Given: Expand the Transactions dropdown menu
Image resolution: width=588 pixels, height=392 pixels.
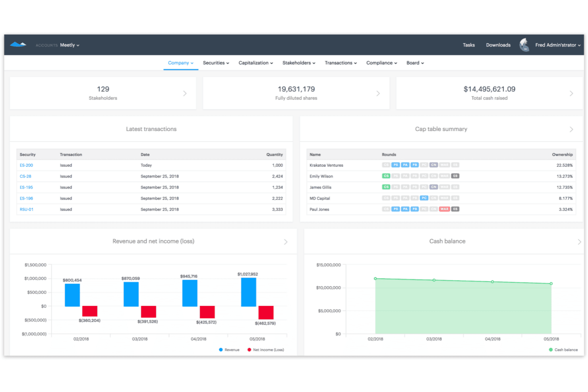Looking at the screenshot, I should point(341,63).
